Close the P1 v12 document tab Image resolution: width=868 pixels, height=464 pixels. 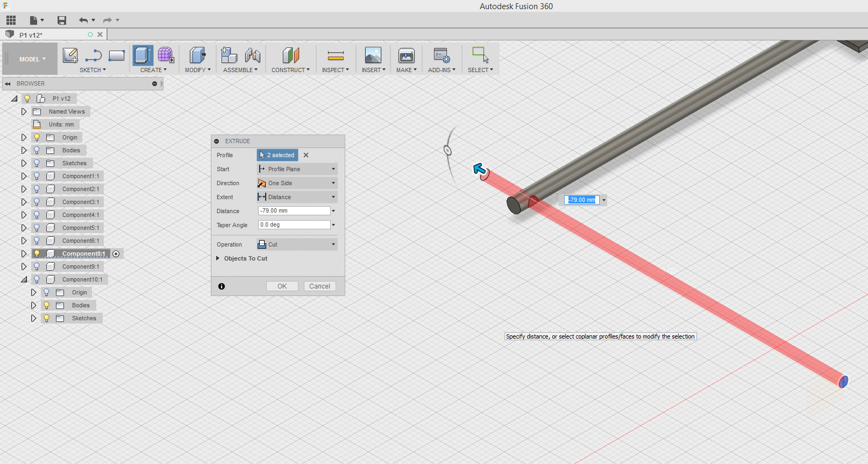[x=100, y=34]
